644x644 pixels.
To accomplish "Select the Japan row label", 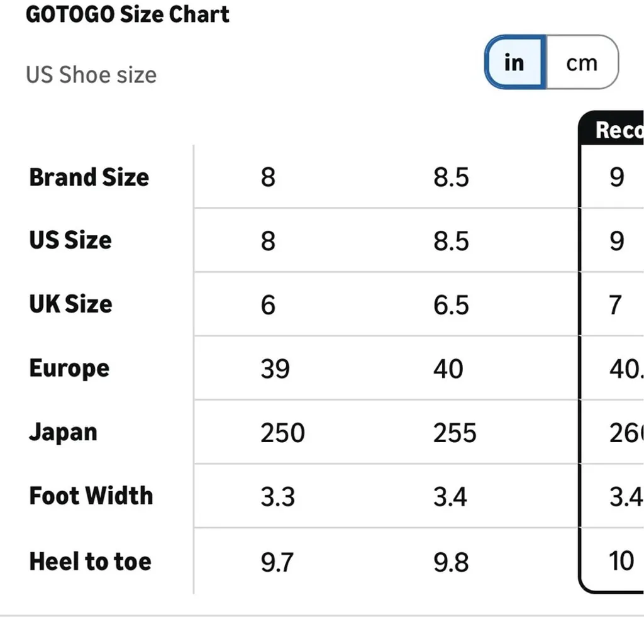I will click(x=63, y=433).
